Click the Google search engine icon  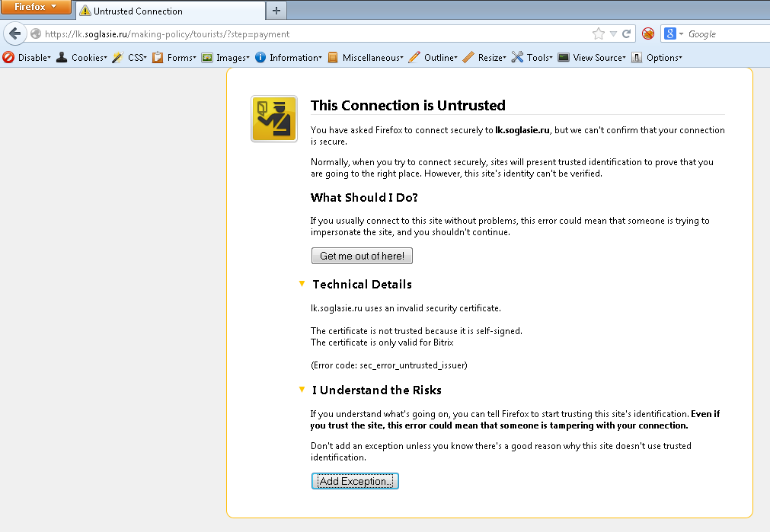pyautogui.click(x=669, y=33)
